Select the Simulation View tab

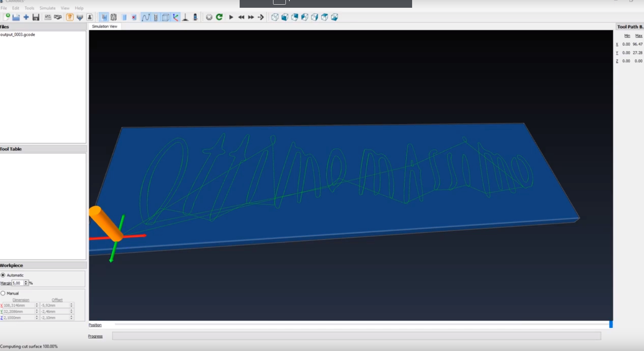point(105,26)
